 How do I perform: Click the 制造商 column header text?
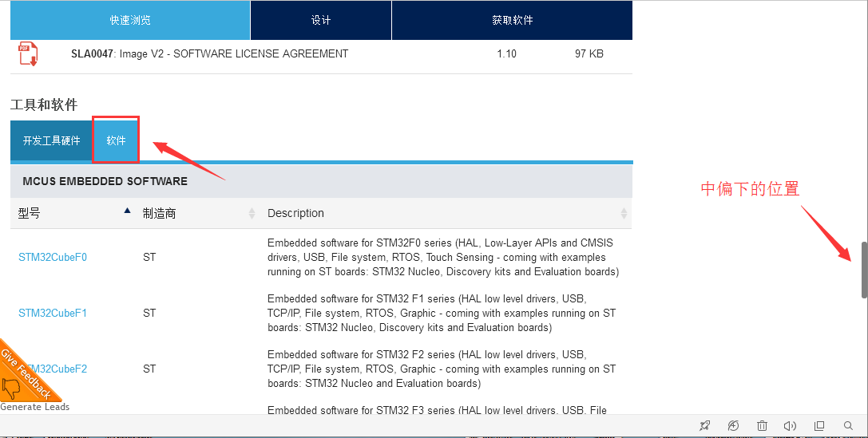159,213
